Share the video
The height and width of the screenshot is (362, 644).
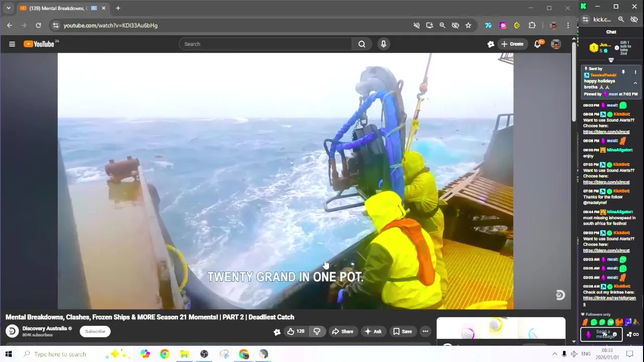pos(342,331)
